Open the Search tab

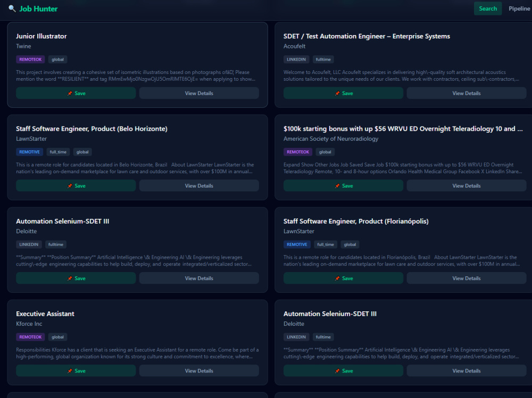coord(487,9)
